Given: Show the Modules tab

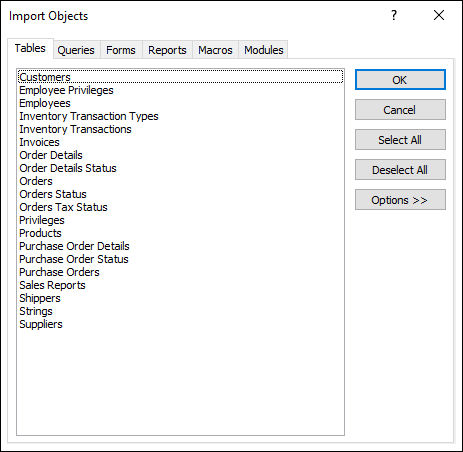Looking at the screenshot, I should point(264,50).
